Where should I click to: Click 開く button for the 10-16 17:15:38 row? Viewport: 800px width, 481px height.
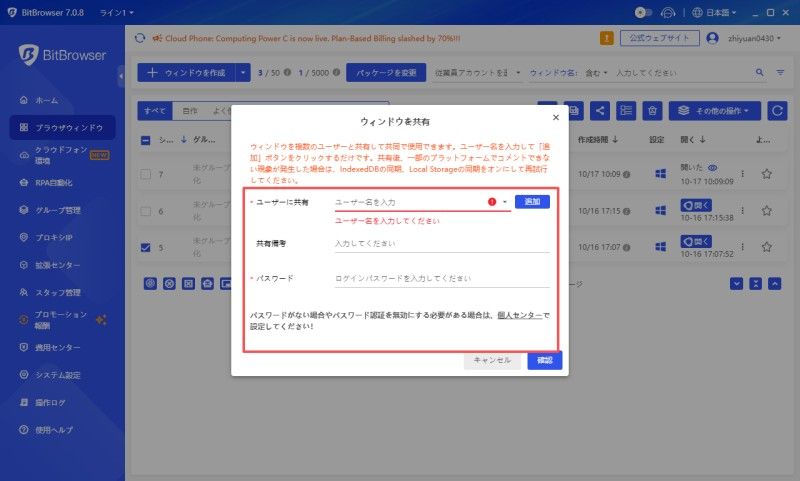696,205
